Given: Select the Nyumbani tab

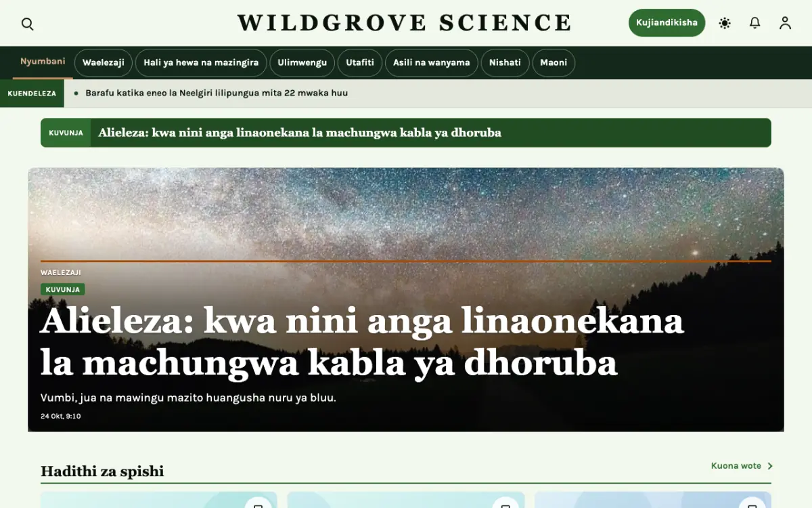Looking at the screenshot, I should (43, 62).
